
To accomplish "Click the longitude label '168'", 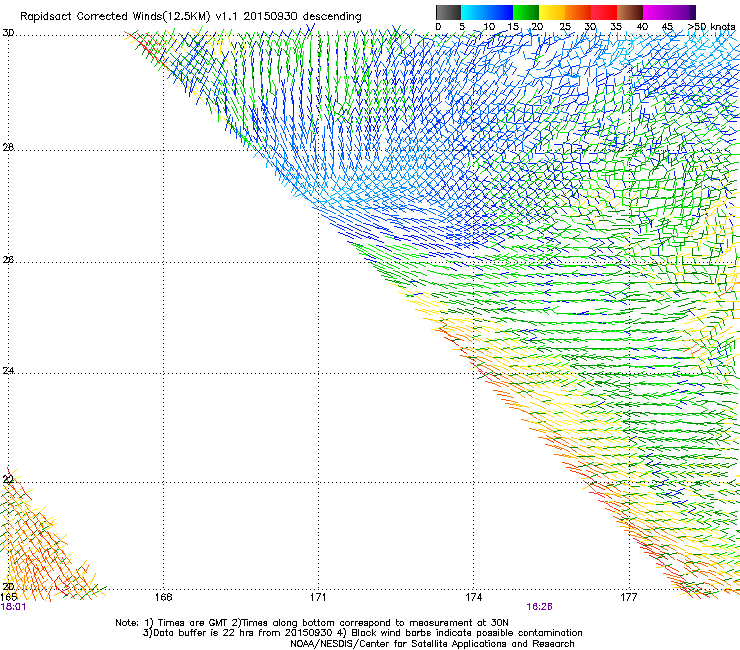I will (163, 597).
